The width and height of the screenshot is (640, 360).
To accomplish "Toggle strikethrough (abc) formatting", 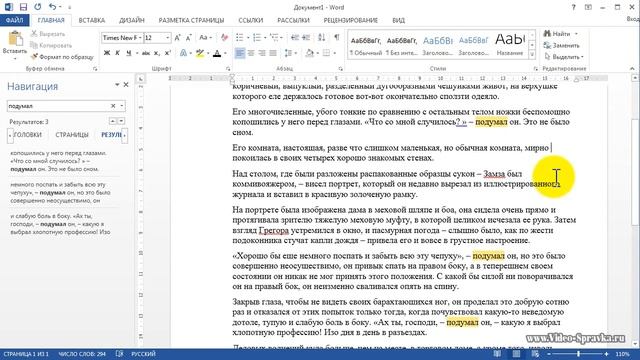I will 146,53.
